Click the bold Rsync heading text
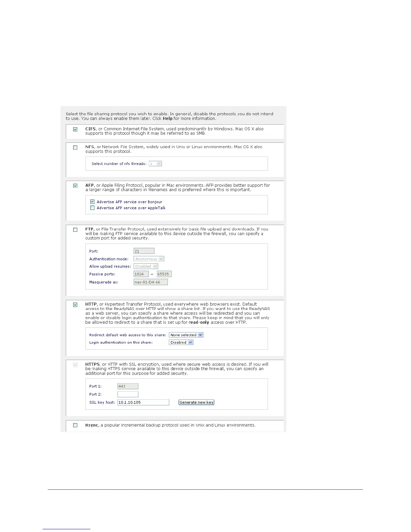The width and height of the screenshot is (411, 532). point(92,425)
